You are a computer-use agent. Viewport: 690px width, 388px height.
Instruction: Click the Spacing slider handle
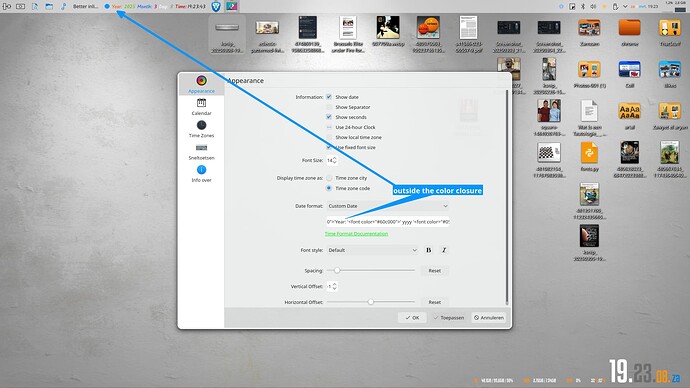tap(337, 271)
